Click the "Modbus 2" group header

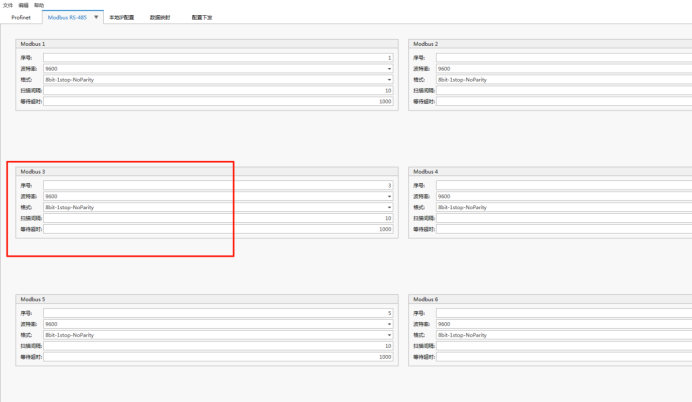point(550,44)
